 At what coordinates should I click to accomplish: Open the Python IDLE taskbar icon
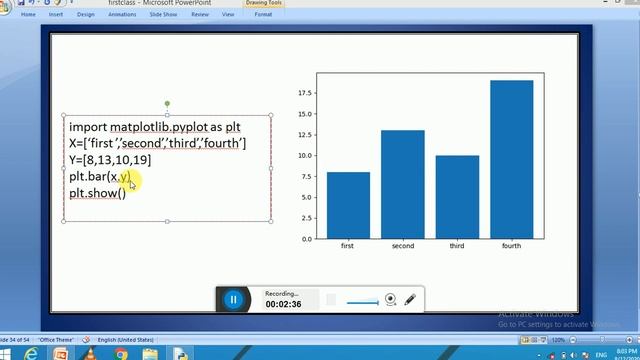[x=180, y=353]
